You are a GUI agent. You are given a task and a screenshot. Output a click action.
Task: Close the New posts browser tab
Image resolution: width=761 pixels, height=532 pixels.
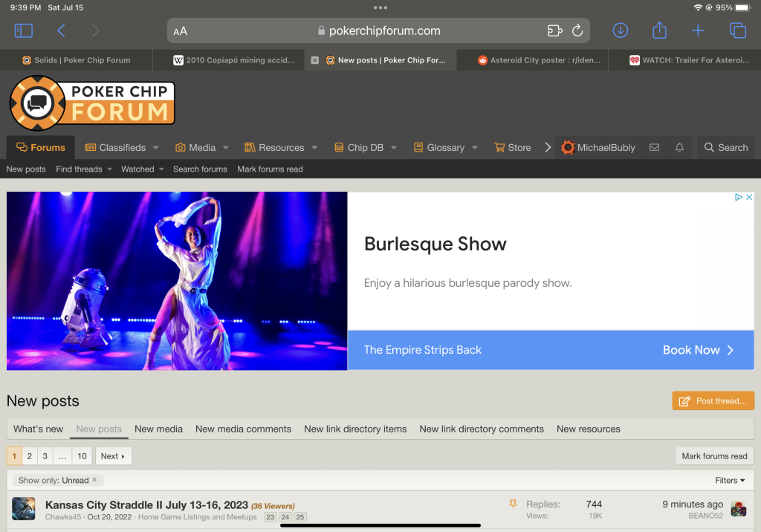(x=314, y=60)
